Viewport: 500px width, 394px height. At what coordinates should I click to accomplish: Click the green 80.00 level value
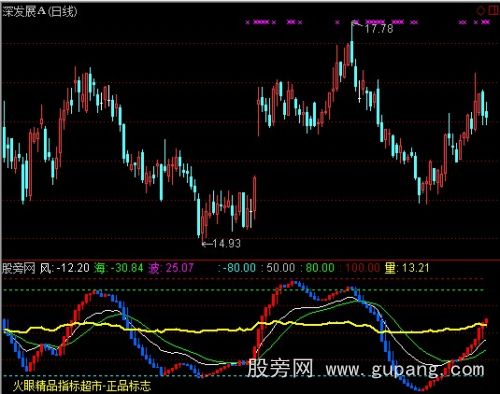[320, 268]
